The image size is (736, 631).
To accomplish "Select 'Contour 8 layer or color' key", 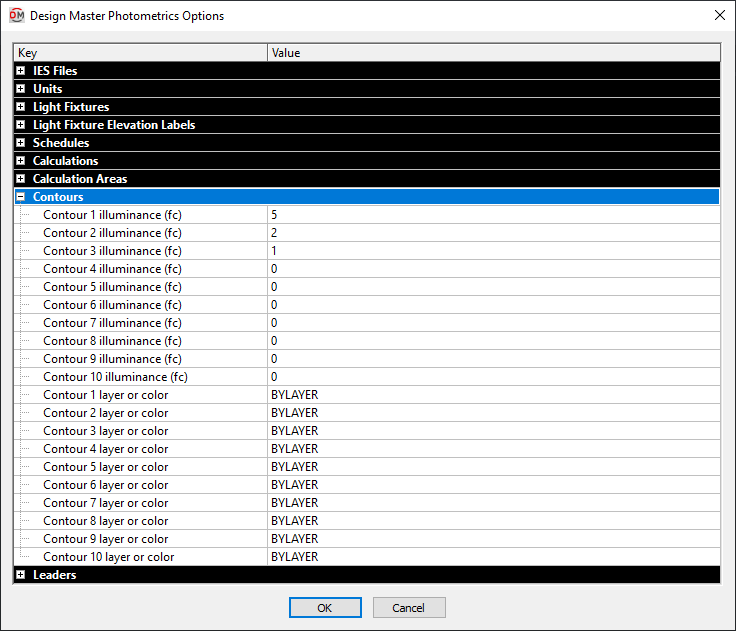I will pos(106,521).
